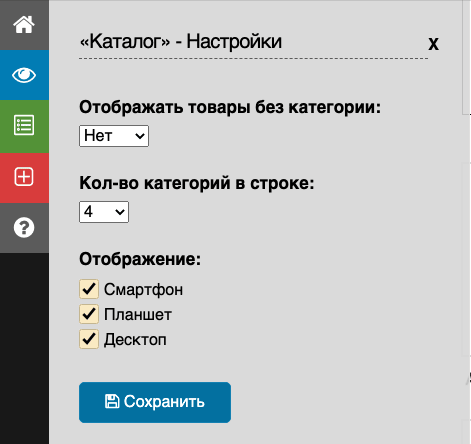Screen dimensions: 471x444
Task: Click the black empty sidebar area
Action: pos(24,348)
